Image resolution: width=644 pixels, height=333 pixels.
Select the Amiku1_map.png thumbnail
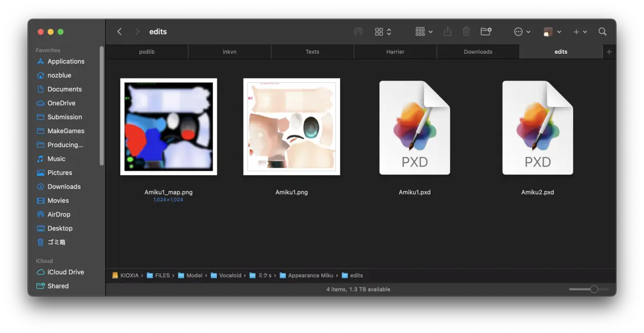pyautogui.click(x=169, y=127)
